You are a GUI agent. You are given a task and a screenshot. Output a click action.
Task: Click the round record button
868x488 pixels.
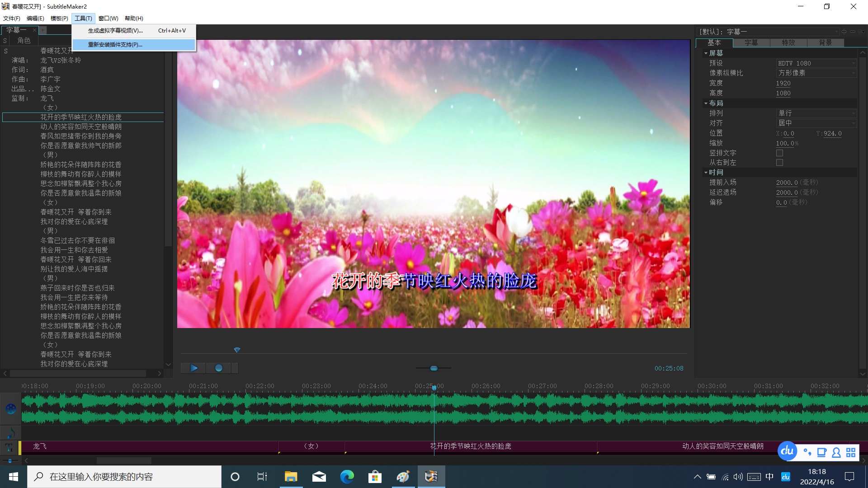pyautogui.click(x=219, y=368)
